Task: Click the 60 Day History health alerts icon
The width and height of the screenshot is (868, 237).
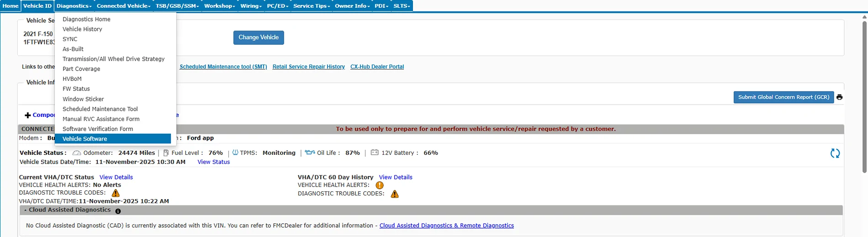Action: tap(379, 185)
